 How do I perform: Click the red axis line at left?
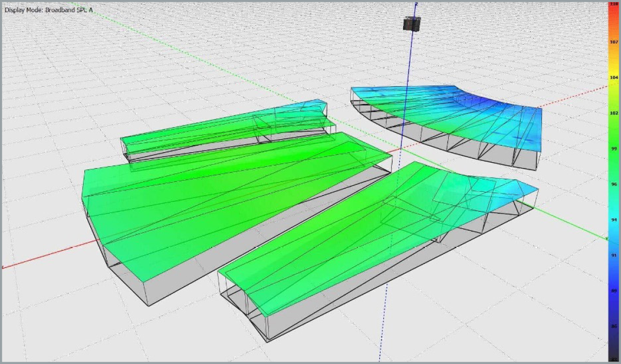click(x=44, y=257)
